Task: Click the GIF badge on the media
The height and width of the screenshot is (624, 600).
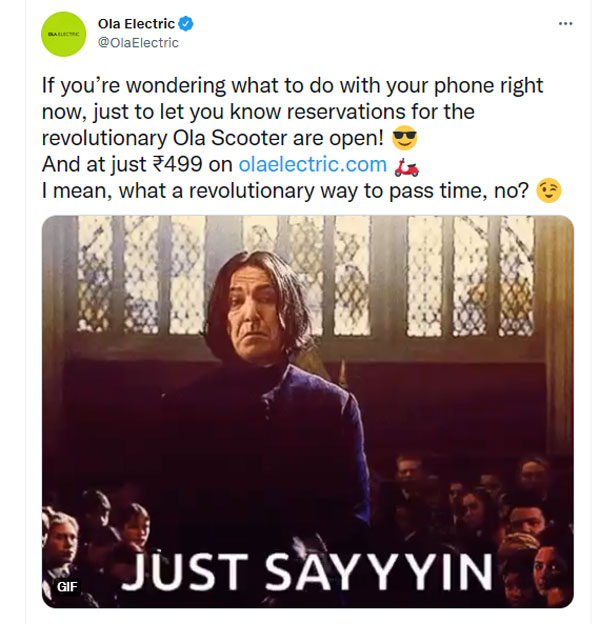Action: (x=67, y=587)
